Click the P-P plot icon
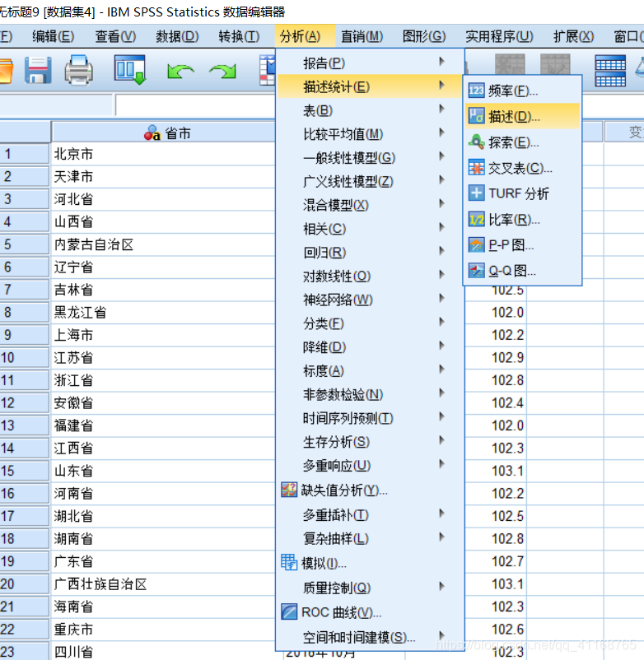 (476, 244)
